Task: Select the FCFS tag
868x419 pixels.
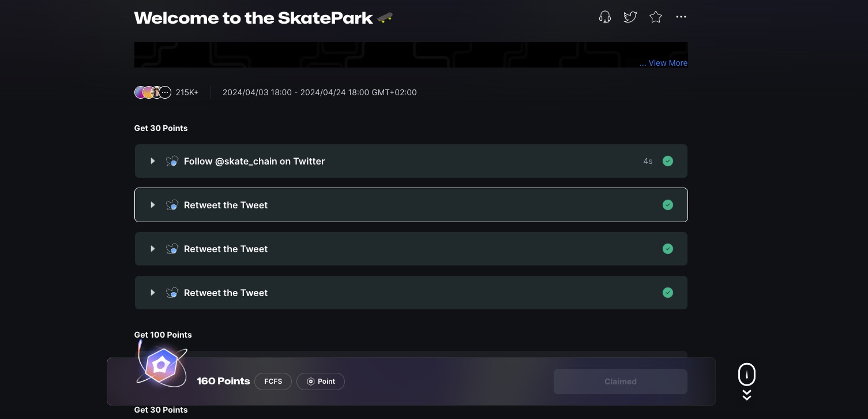Action: click(273, 381)
